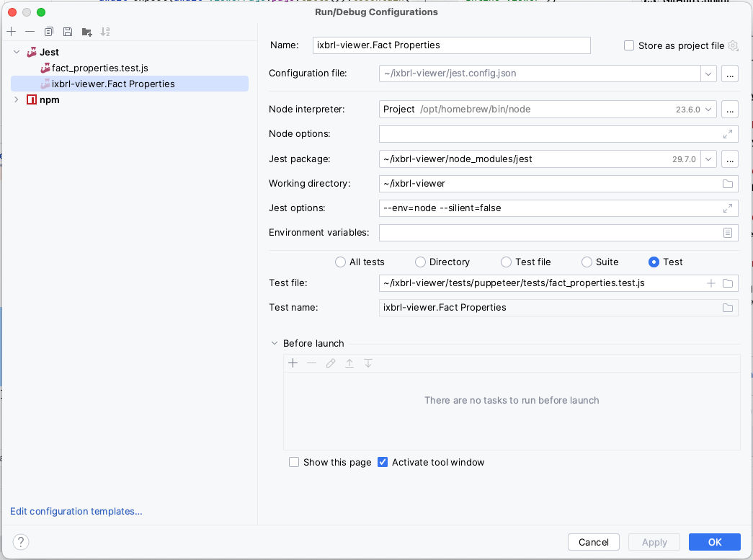Click the Save Configuration icon
The width and height of the screenshot is (753, 560).
tap(68, 32)
